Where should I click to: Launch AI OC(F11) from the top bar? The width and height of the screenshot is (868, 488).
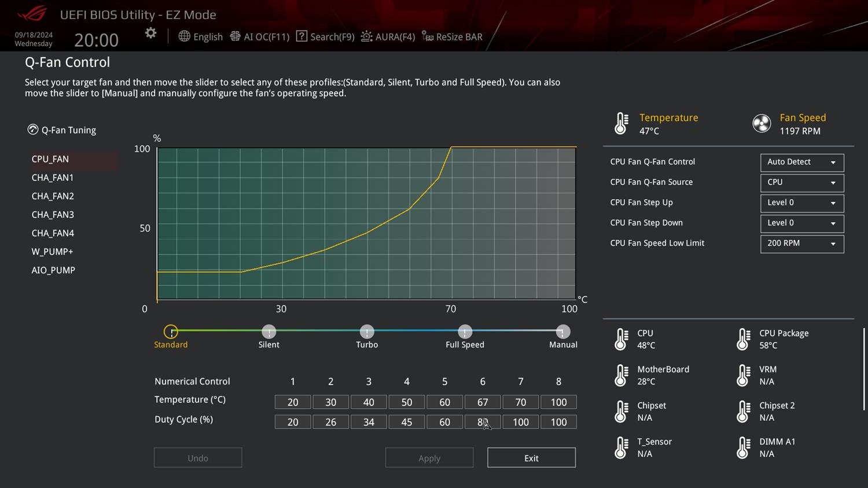click(x=235, y=36)
